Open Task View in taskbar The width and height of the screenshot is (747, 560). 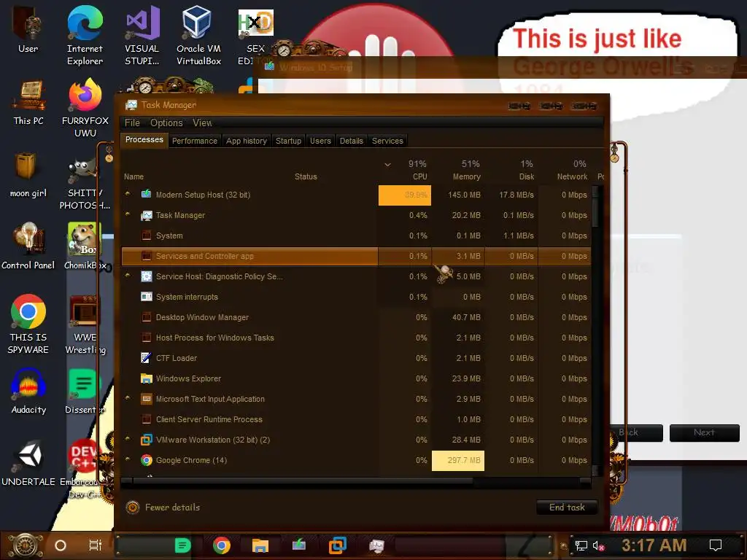96,545
